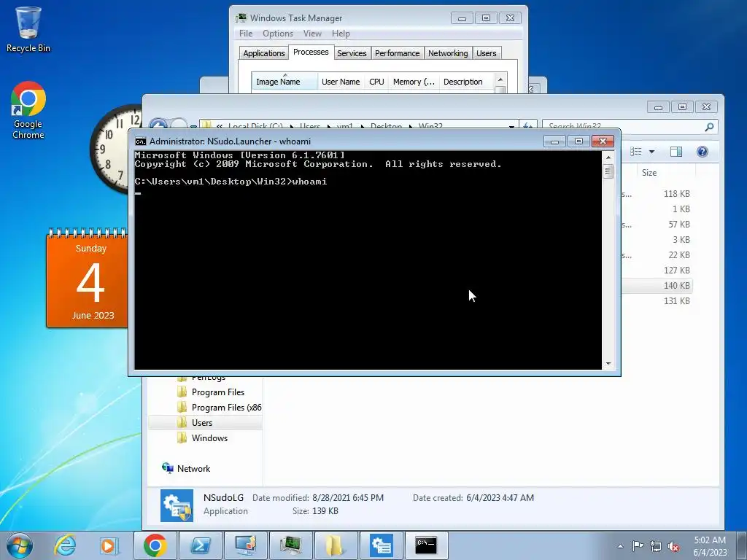
Task: Click the clock gadget on desktop
Action: click(x=115, y=149)
